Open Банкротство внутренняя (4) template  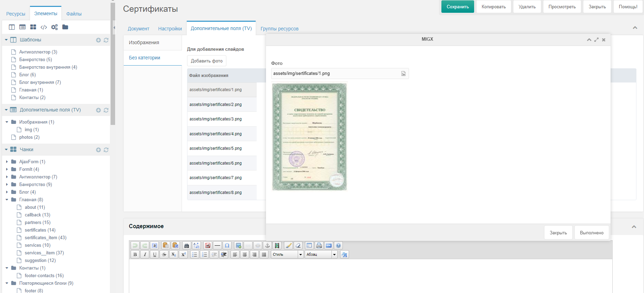coord(48,67)
